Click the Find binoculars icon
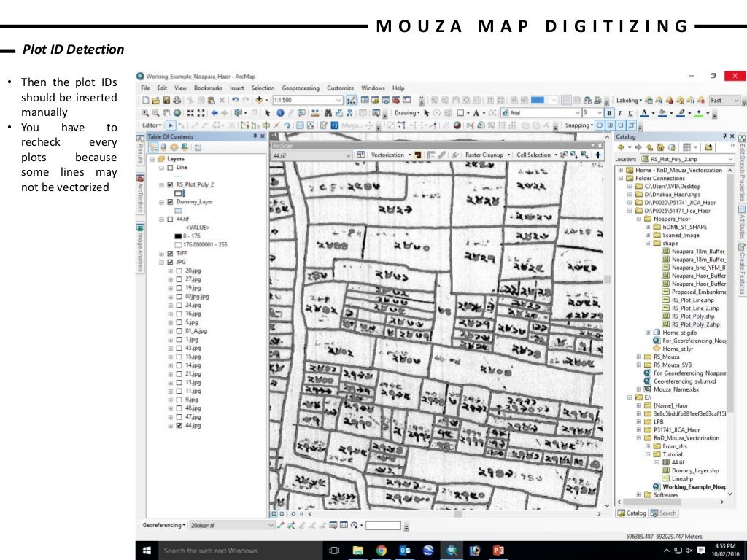Viewport: 747px width, 560px height. 328,113
